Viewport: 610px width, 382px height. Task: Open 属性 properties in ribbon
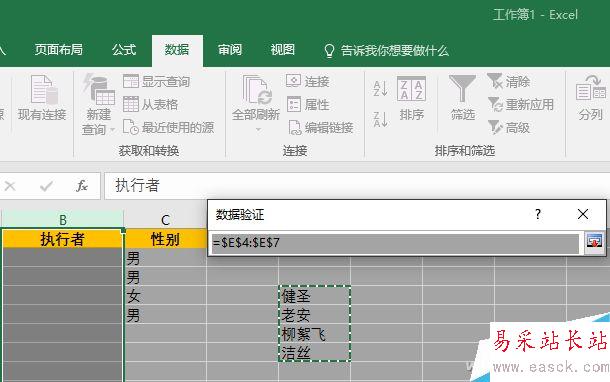click(x=308, y=104)
